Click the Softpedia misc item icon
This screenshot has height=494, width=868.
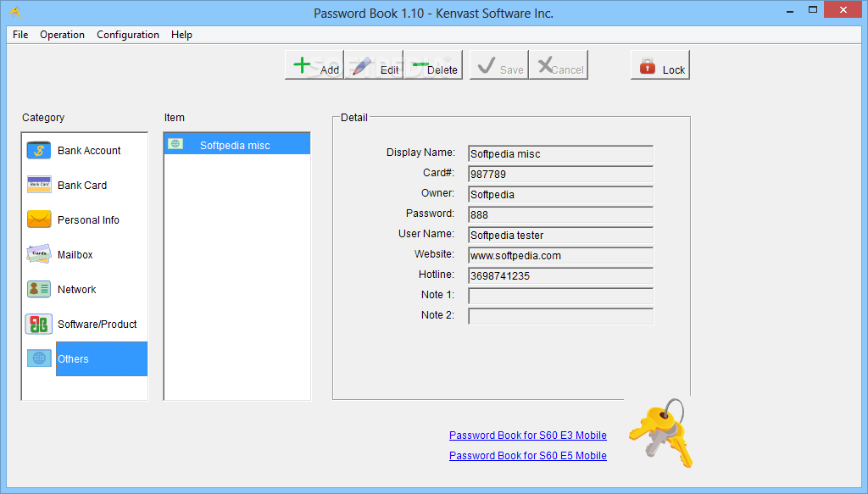click(175, 144)
